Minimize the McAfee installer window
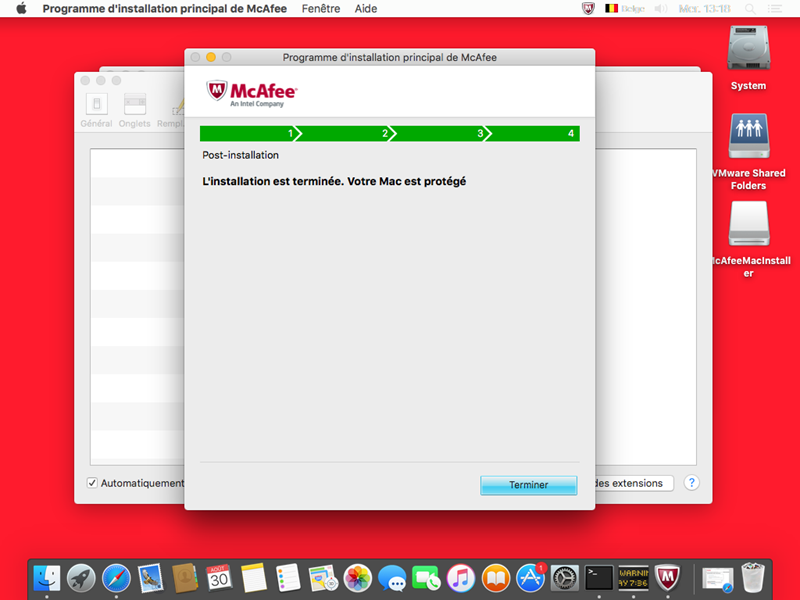The image size is (800, 600). pyautogui.click(x=211, y=57)
